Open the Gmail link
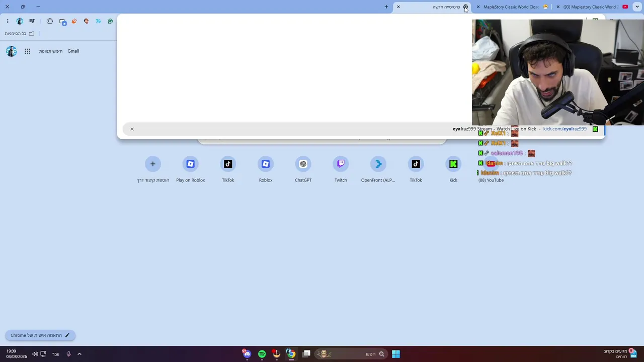Viewport: 644px width, 362px height. (73, 51)
